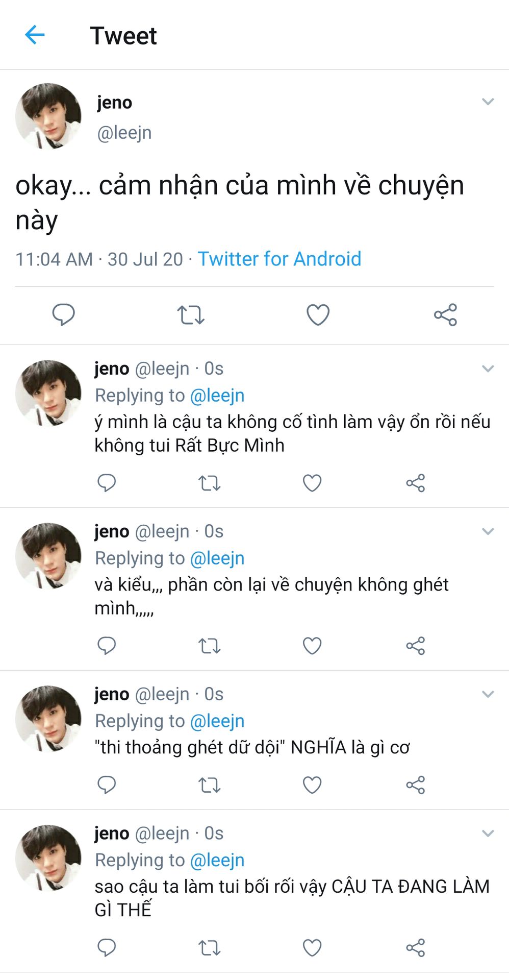Like the 'và kiểu' reply tweet
509x980 pixels.
[x=312, y=646]
